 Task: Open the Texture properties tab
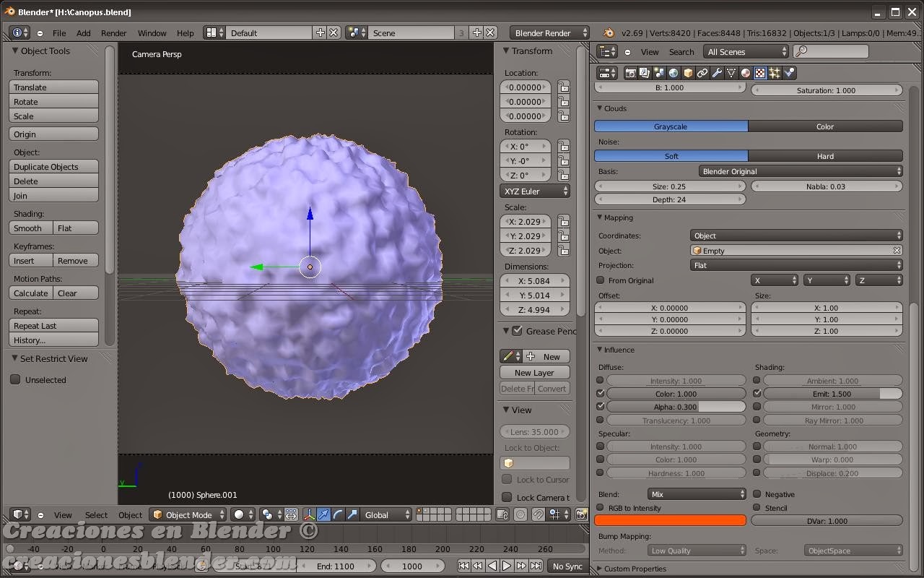coord(759,72)
